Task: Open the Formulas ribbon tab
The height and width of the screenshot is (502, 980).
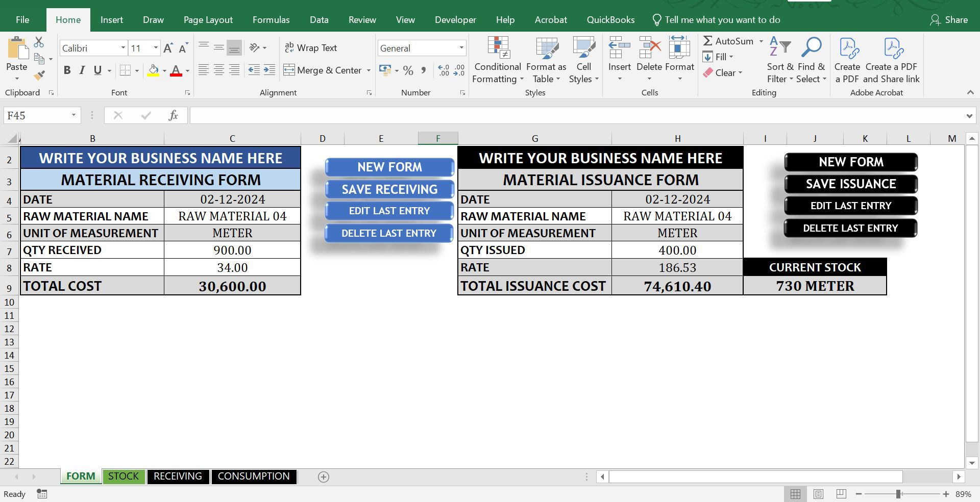Action: click(271, 20)
